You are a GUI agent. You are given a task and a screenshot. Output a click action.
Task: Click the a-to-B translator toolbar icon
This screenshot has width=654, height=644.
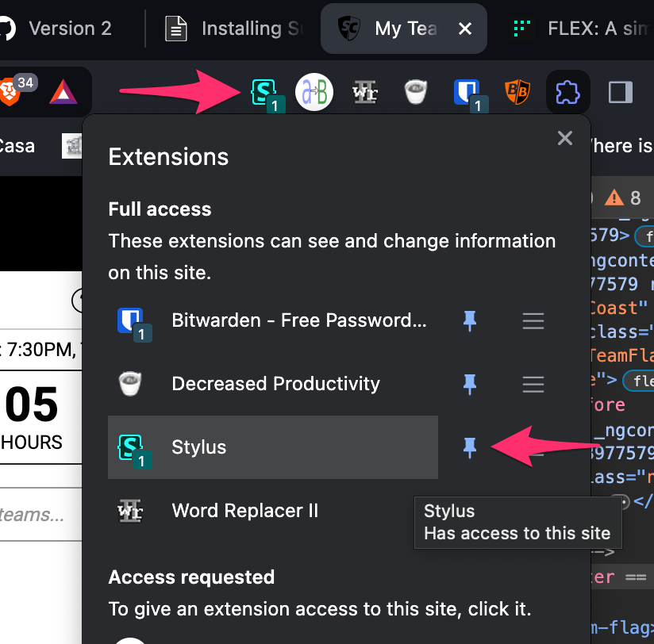(x=314, y=92)
